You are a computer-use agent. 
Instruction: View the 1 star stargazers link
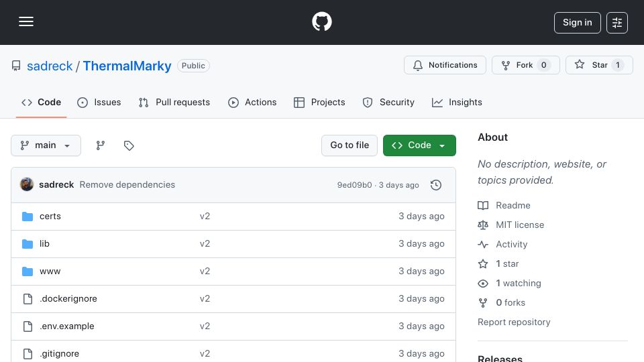coord(498,264)
